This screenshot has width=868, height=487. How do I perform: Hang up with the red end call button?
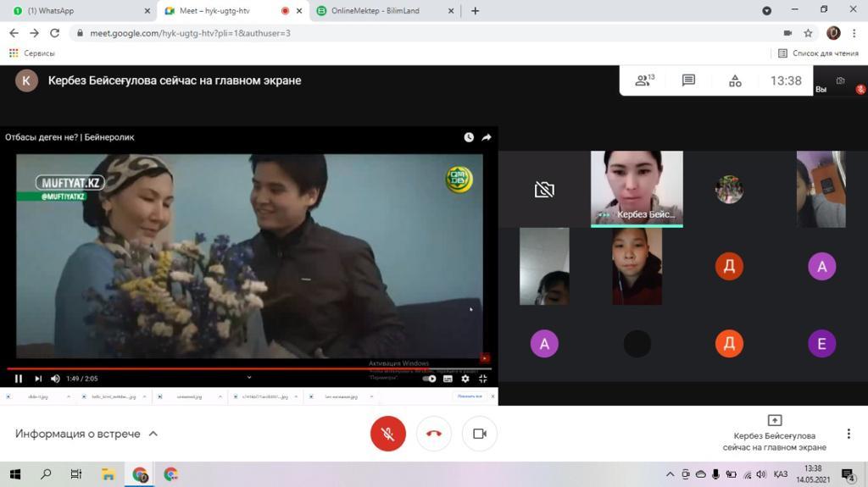[x=434, y=434]
